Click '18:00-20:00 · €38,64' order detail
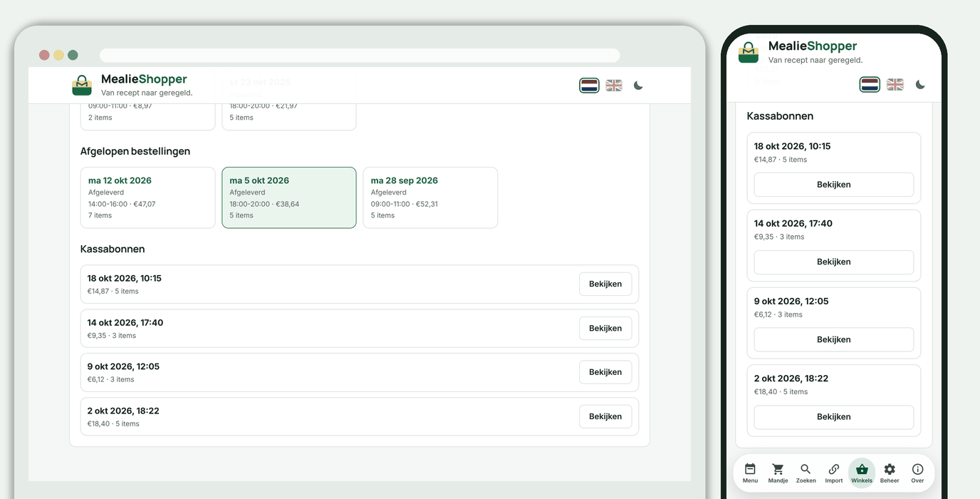Screen dimensions: 980x499 pyautogui.click(x=264, y=204)
